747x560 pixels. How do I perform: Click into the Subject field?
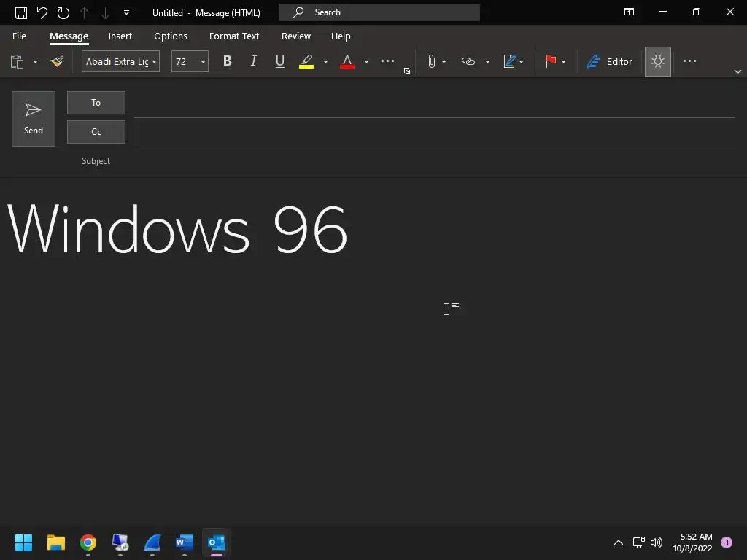tap(435, 161)
